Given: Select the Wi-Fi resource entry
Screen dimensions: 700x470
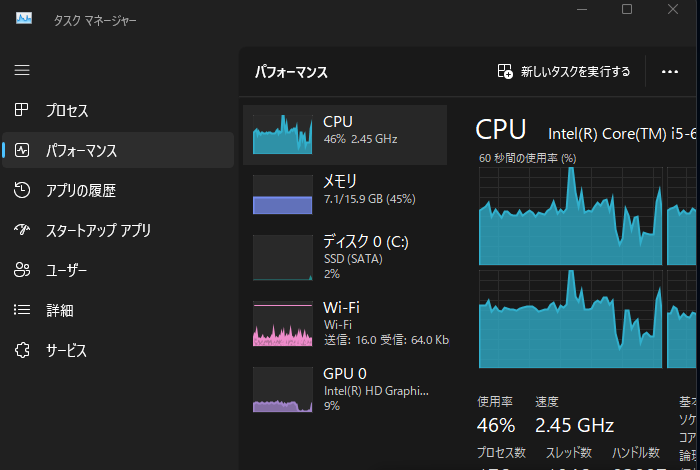Looking at the screenshot, I should click(x=345, y=324).
